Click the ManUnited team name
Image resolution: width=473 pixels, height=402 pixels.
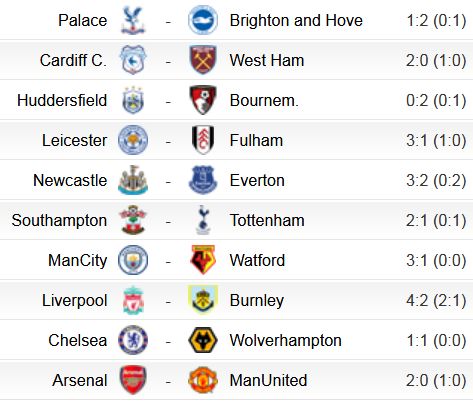coord(268,380)
